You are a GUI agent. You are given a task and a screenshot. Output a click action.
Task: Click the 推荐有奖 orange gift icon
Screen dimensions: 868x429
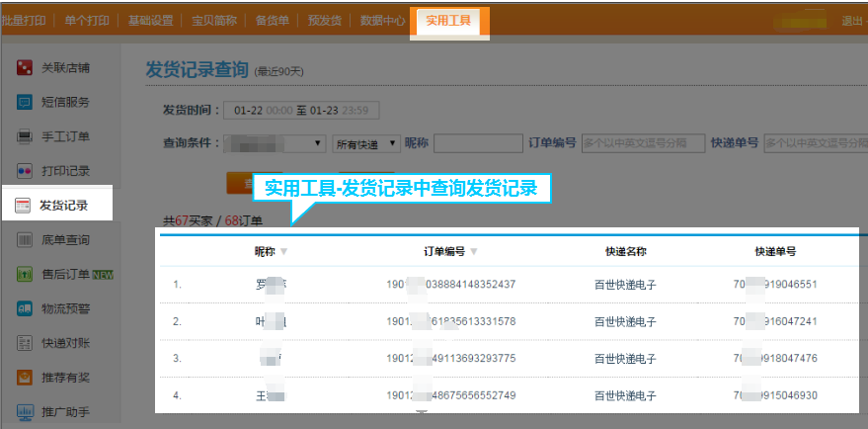click(25, 378)
